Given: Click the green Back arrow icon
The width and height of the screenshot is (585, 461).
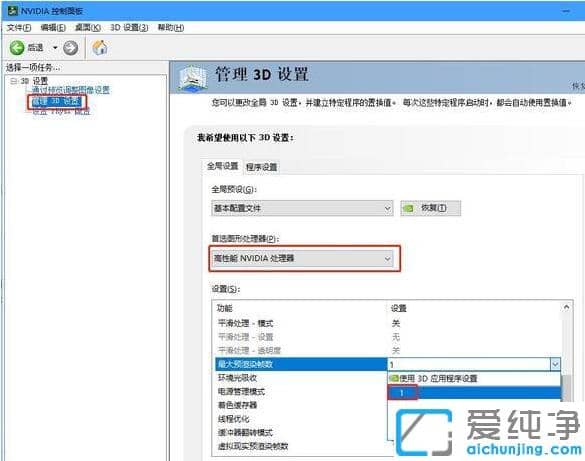Looking at the screenshot, I should (x=17, y=48).
